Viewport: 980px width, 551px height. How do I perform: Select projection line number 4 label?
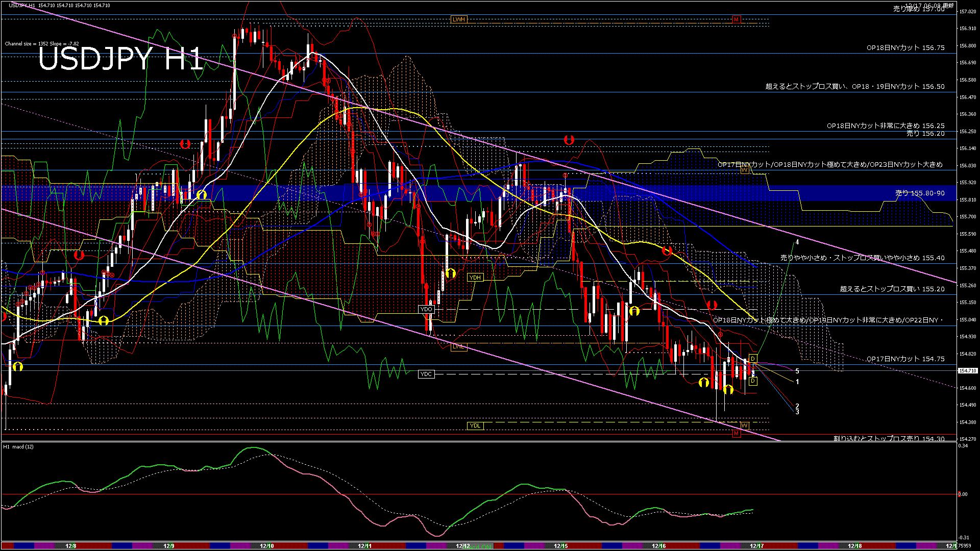[797, 242]
